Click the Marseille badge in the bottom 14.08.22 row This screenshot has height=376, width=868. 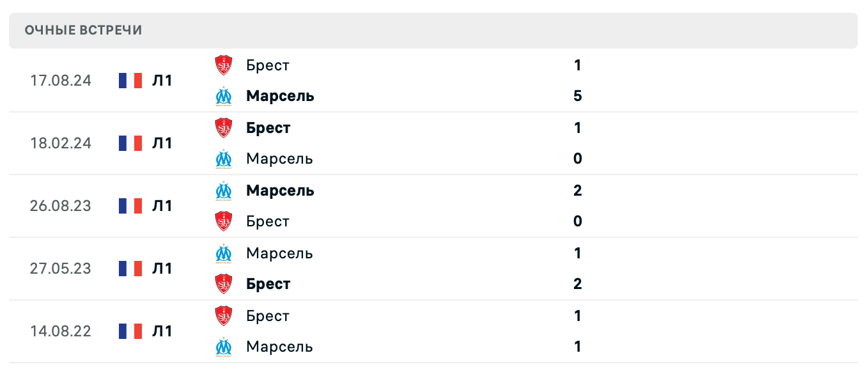pyautogui.click(x=223, y=347)
